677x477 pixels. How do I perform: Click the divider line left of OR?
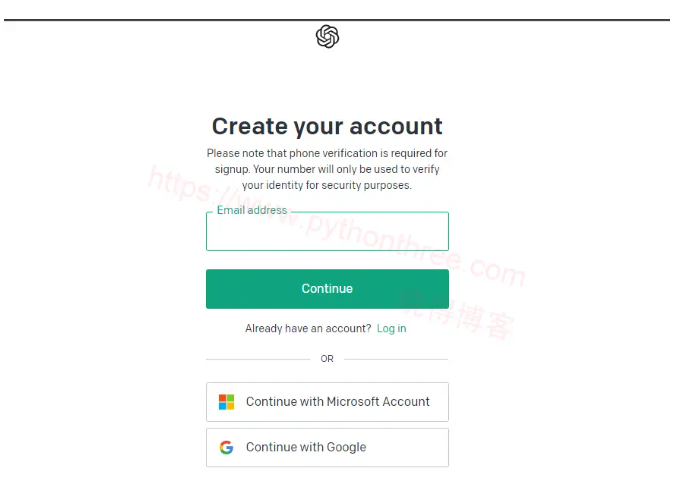tap(258, 359)
